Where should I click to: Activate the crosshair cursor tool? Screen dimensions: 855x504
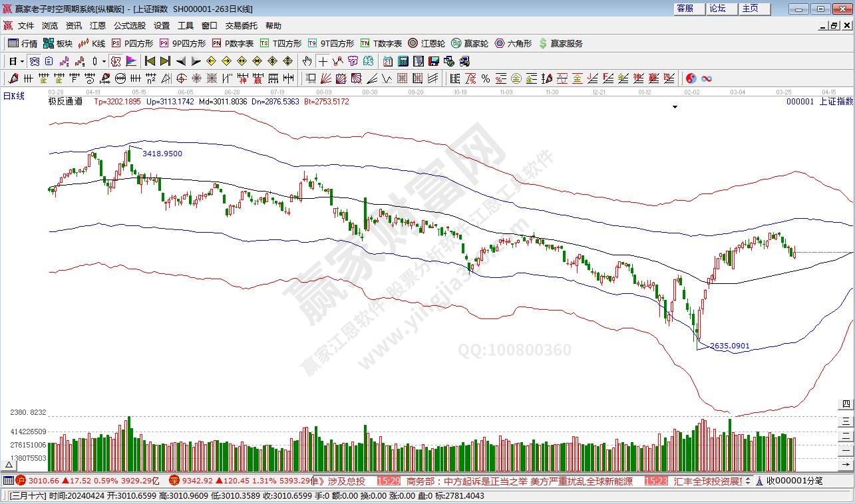point(323,61)
